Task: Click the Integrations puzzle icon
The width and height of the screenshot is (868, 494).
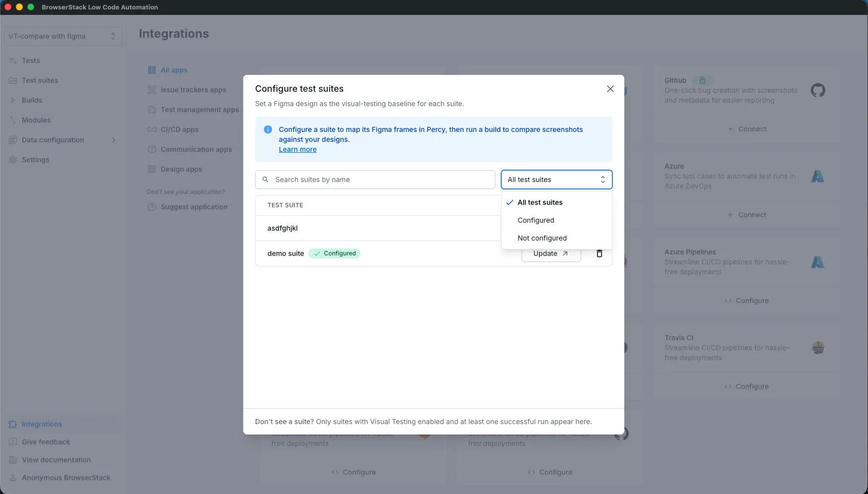Action: (13, 424)
